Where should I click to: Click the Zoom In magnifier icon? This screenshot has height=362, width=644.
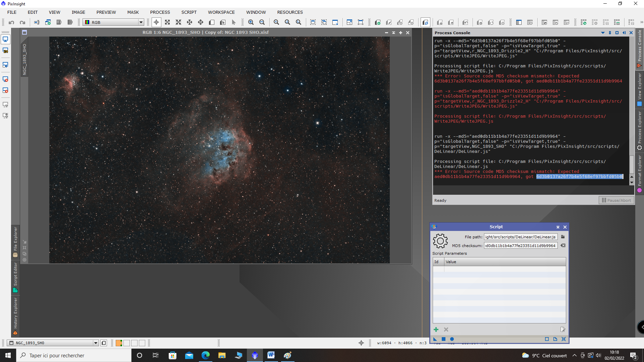251,22
